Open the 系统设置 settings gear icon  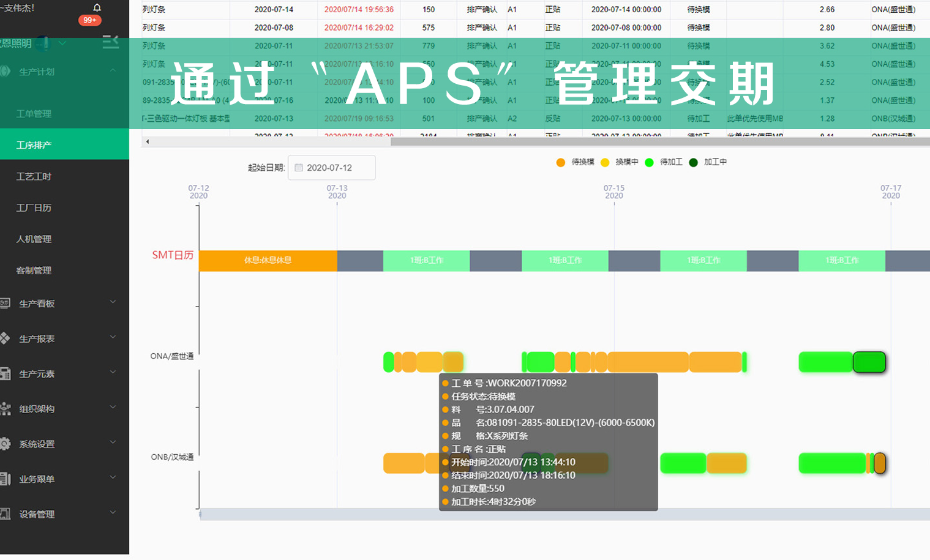[x=6, y=442]
